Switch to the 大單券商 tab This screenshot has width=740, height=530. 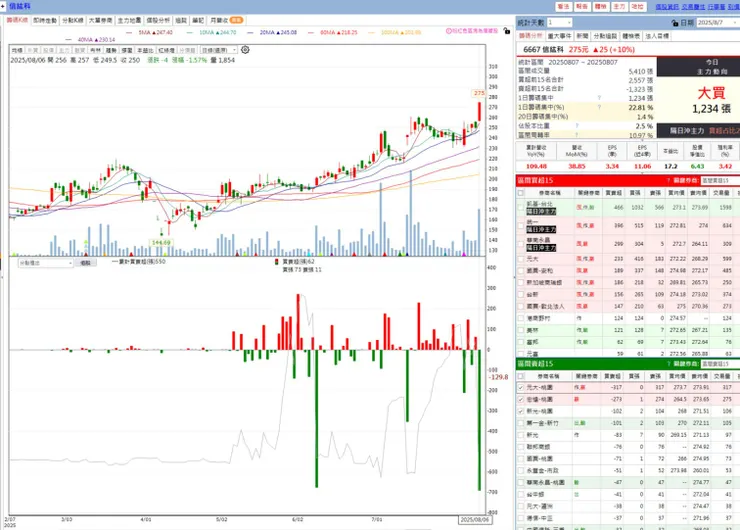coord(101,20)
